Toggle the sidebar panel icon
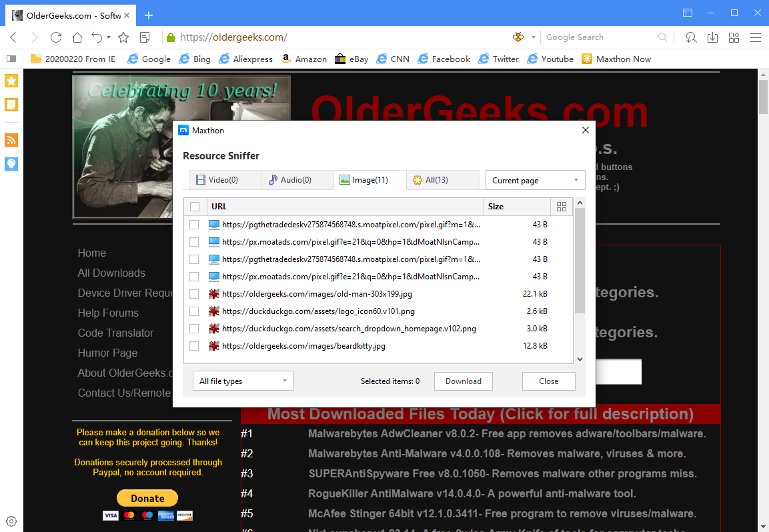 coord(11,59)
